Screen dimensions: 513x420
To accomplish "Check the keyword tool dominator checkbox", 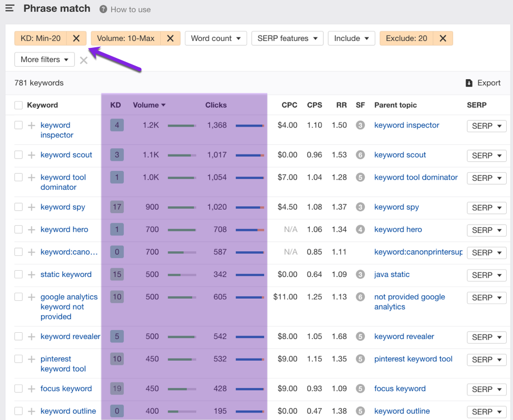I will (x=19, y=177).
